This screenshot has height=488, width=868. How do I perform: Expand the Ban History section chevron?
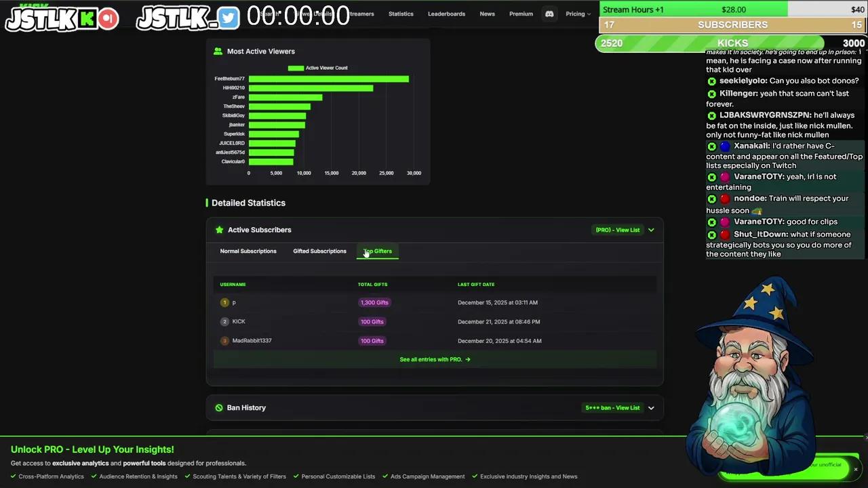(x=651, y=408)
